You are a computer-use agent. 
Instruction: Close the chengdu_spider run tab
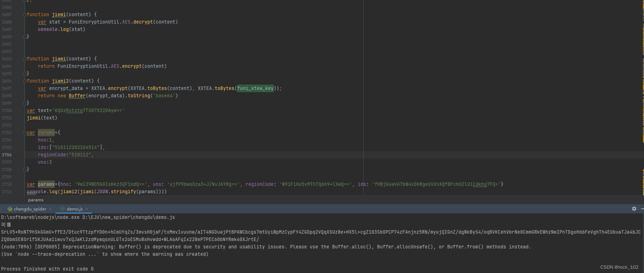[50, 209]
